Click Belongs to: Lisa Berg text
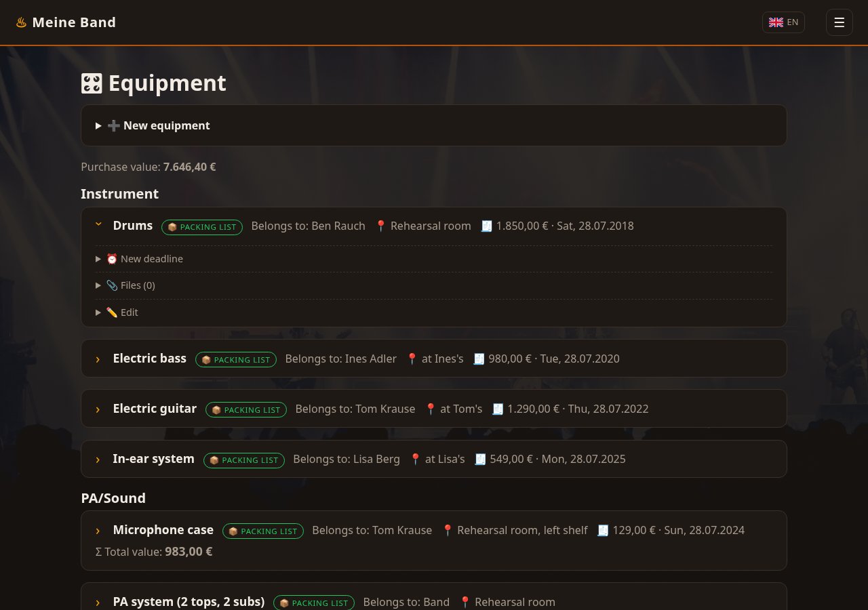Screen dimensions: 868x610 click(347, 459)
